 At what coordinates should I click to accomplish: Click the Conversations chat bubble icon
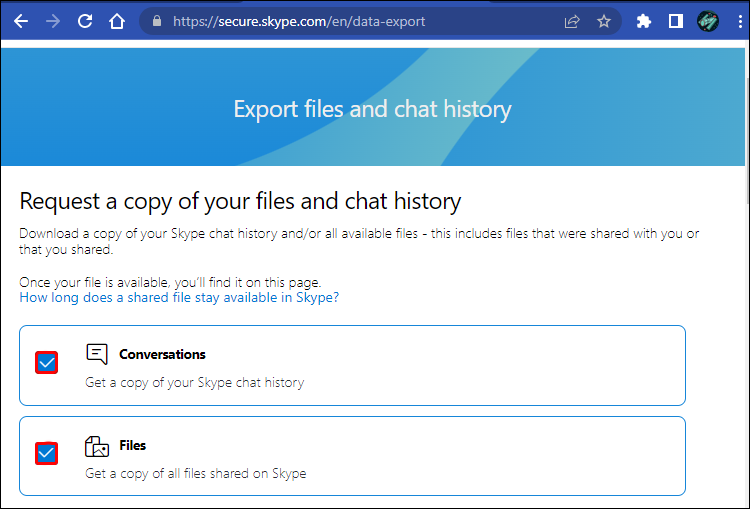(97, 354)
